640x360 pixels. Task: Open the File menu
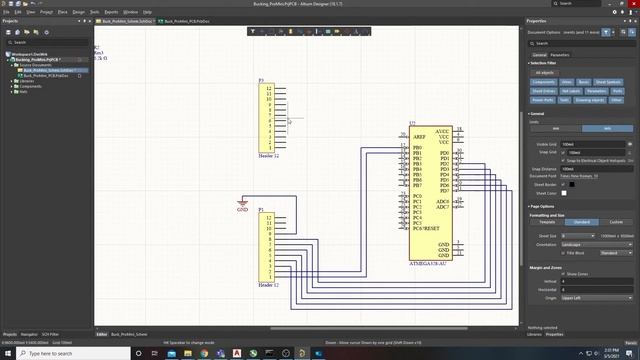click(6, 12)
